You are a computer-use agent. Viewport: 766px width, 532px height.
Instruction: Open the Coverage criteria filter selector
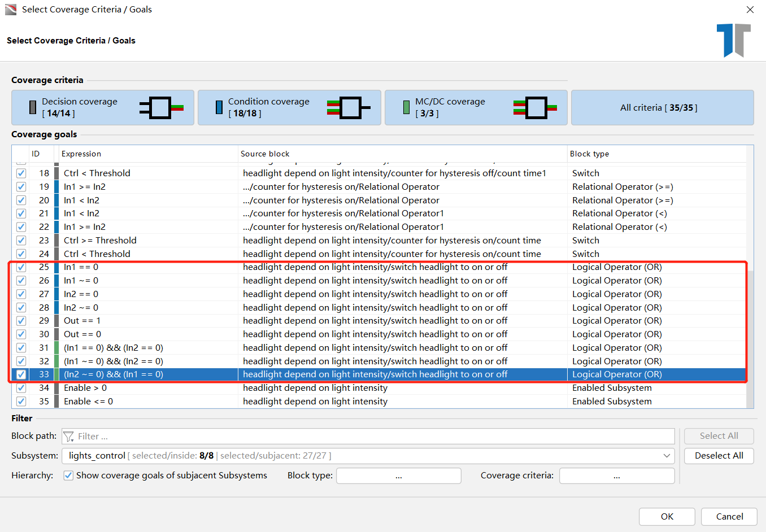[x=616, y=476]
